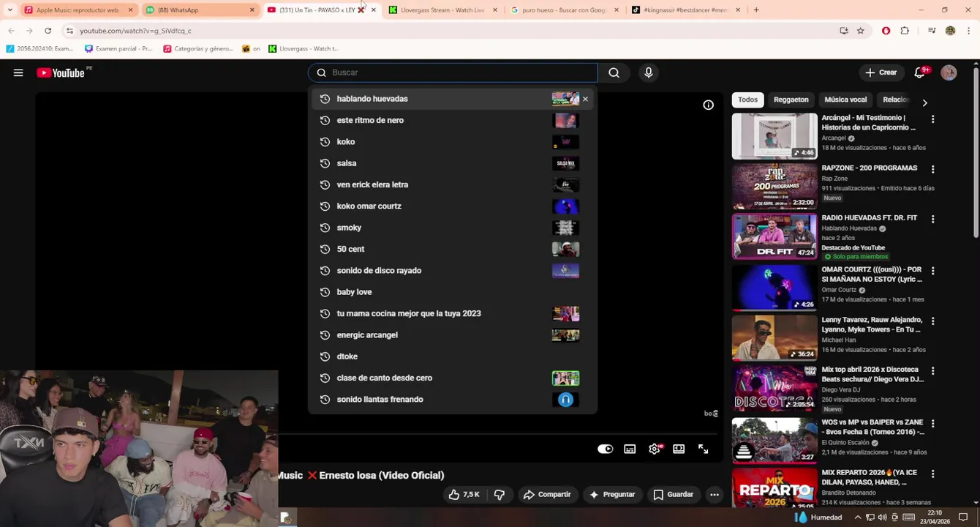Screen dimensions: 980x527
Task: Open the Categorías y género bookmark
Action: click(x=197, y=49)
